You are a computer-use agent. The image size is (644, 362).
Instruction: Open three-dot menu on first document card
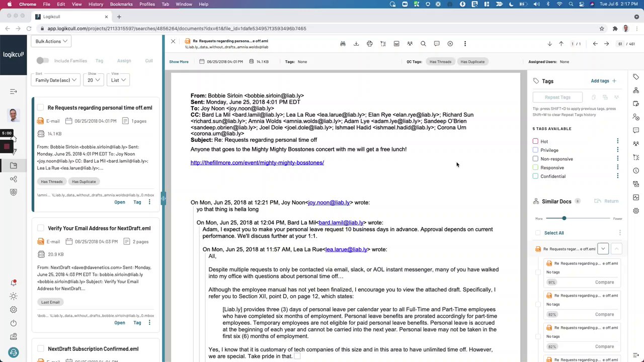coord(149,202)
